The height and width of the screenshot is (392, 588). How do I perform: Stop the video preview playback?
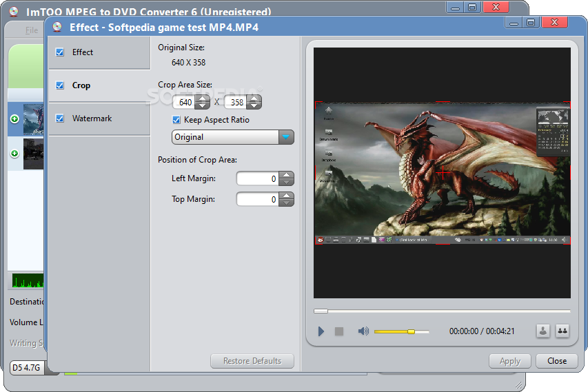click(339, 331)
